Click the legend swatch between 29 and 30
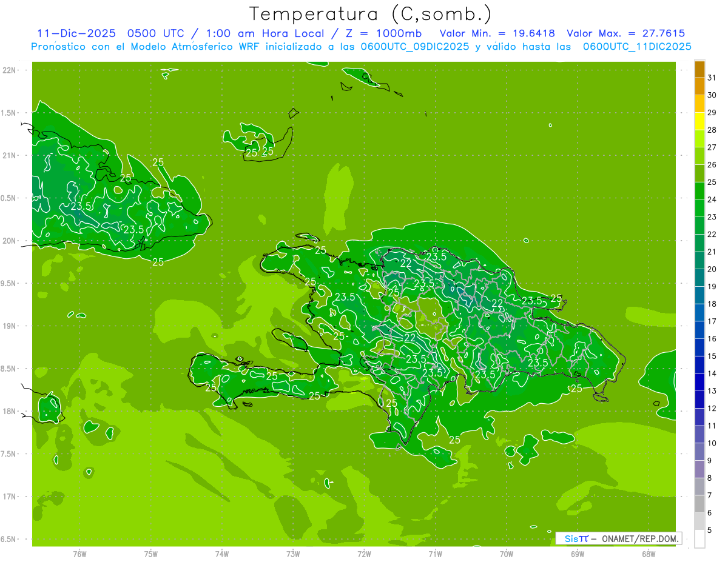This screenshot has height=562, width=728. pos(699,104)
